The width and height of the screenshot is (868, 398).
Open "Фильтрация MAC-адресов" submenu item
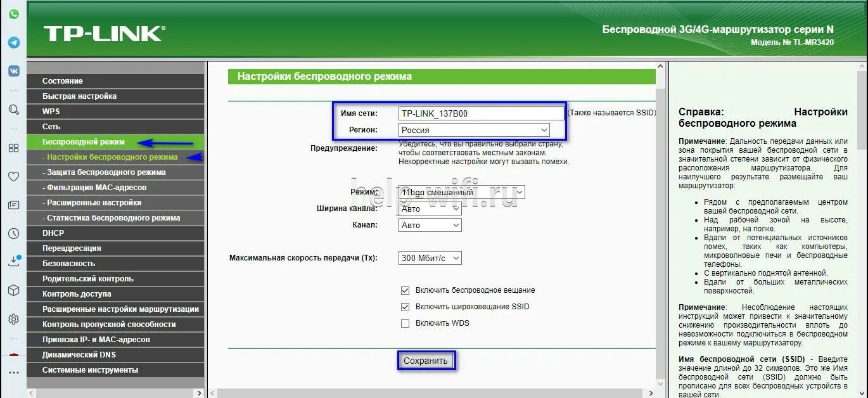pos(115,188)
